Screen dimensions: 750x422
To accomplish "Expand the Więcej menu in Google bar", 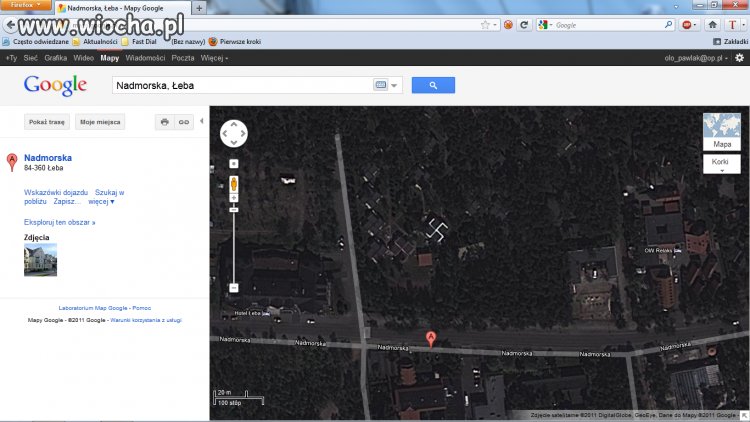I will 214,58.
